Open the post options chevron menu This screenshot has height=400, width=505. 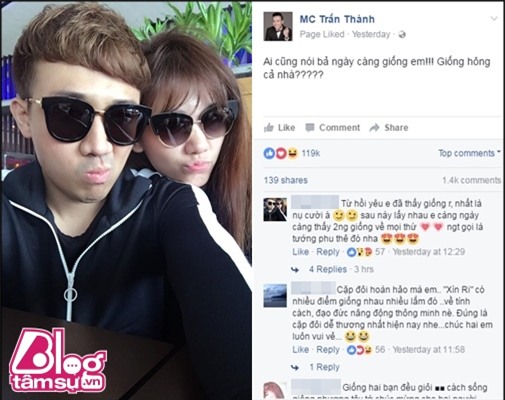pyautogui.click(x=494, y=19)
